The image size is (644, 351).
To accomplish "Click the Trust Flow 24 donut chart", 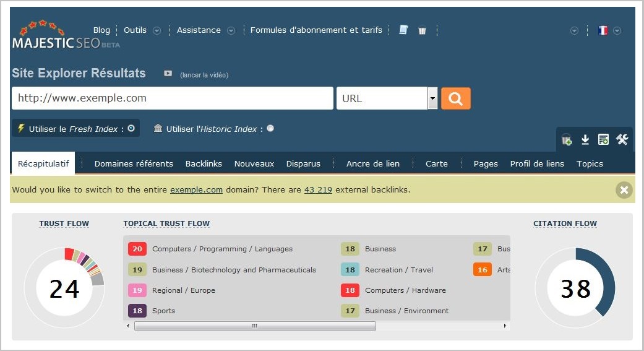I will [x=64, y=288].
